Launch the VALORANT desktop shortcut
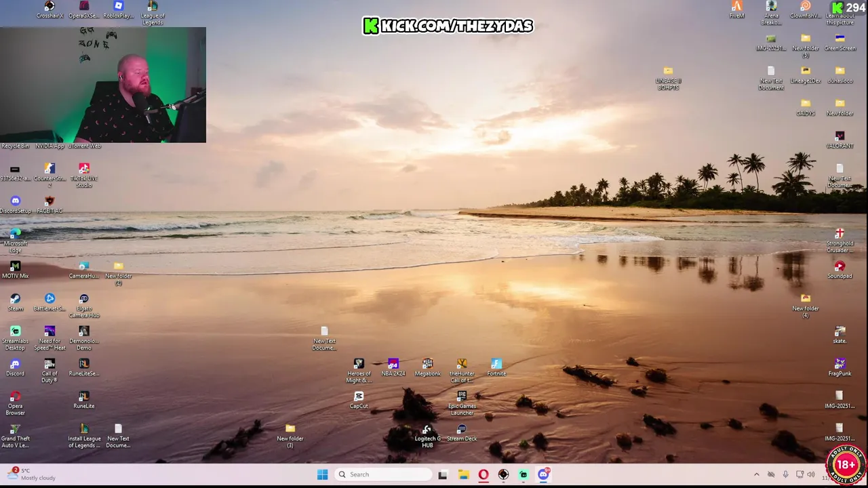 (840, 140)
